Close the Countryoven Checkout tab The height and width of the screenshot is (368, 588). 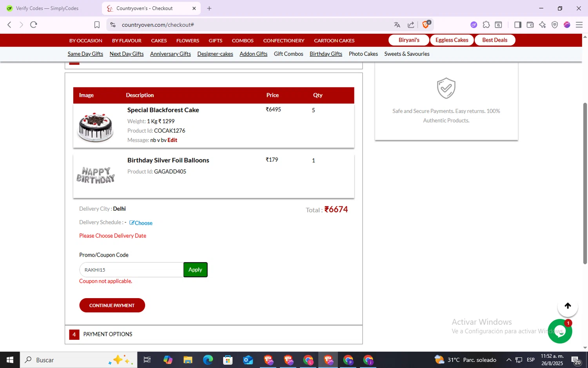coord(194,8)
